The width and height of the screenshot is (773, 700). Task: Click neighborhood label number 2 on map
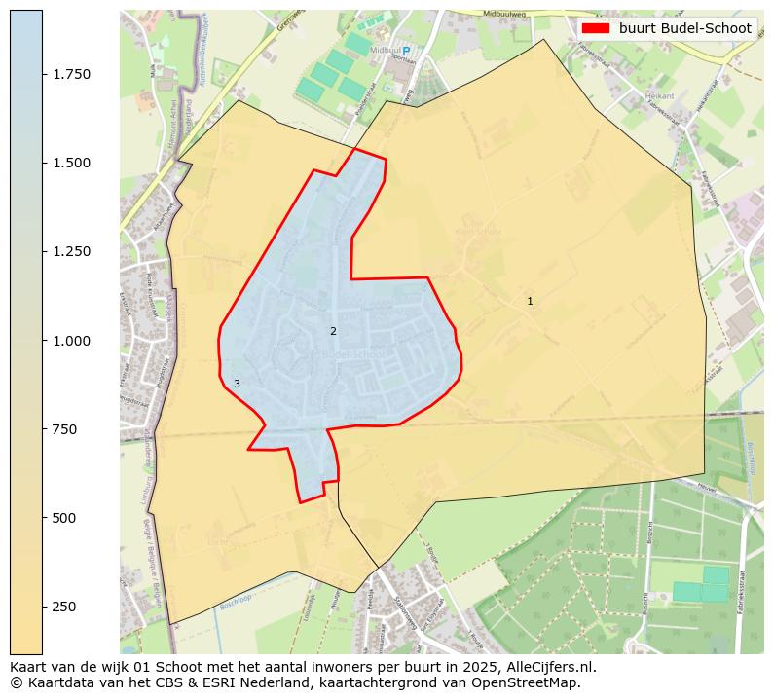333,332
